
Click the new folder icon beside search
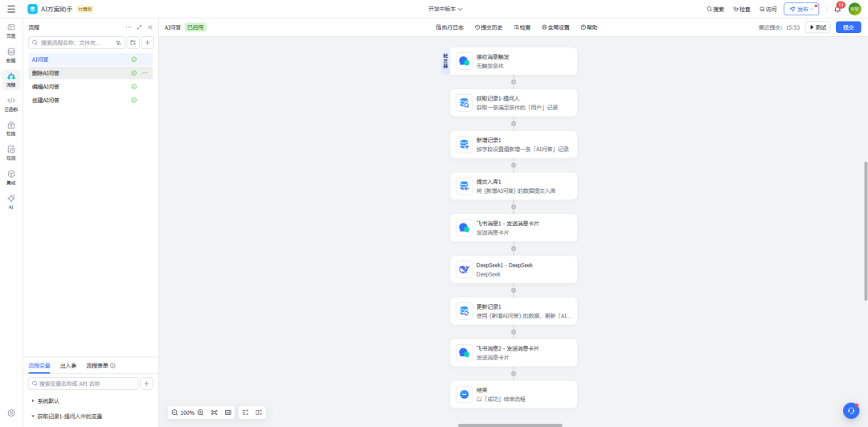click(x=133, y=43)
